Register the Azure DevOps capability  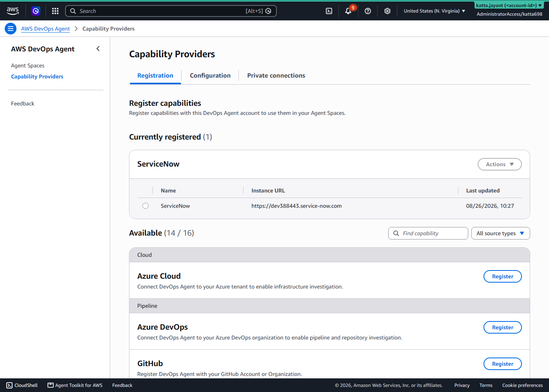point(503,327)
